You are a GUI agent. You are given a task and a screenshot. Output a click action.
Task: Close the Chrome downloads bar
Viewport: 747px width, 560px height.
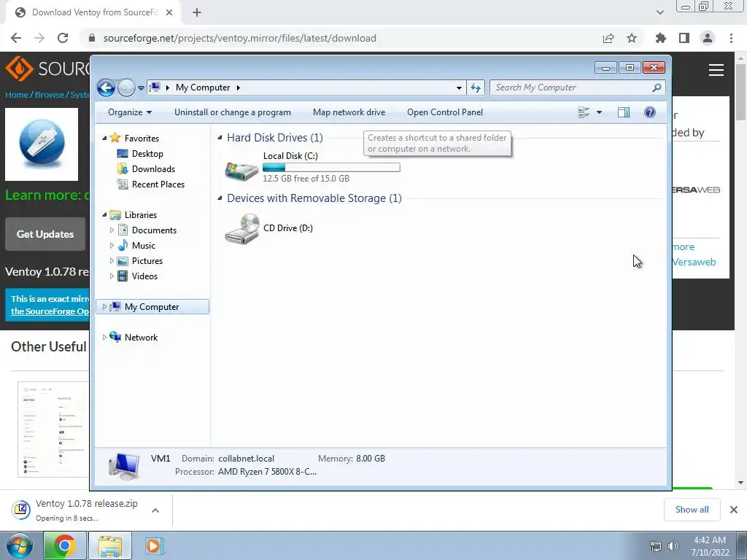point(734,510)
